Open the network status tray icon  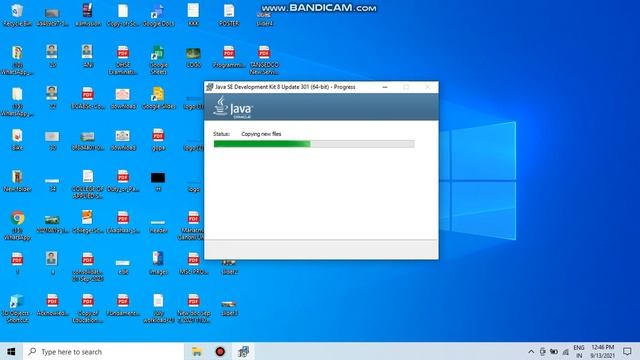coord(566,351)
